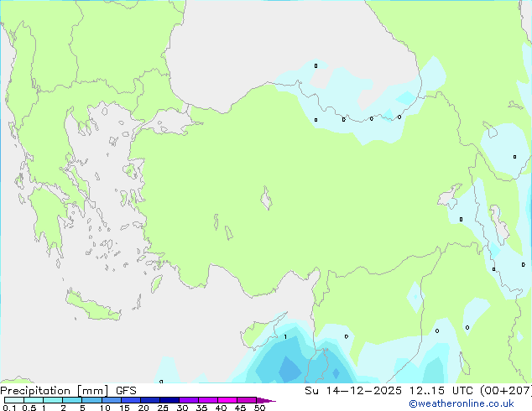Click the '25' legend value

(x=163, y=408)
